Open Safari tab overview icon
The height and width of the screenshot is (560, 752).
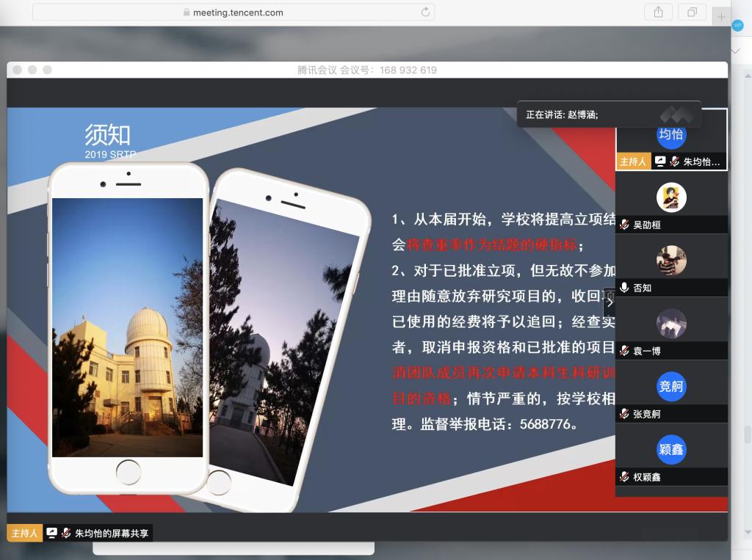pyautogui.click(x=692, y=12)
